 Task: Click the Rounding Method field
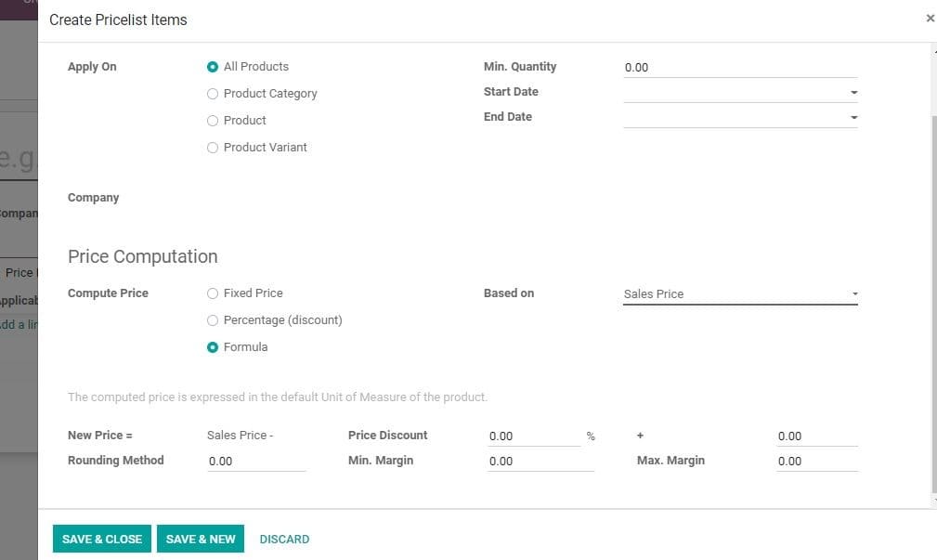click(256, 461)
